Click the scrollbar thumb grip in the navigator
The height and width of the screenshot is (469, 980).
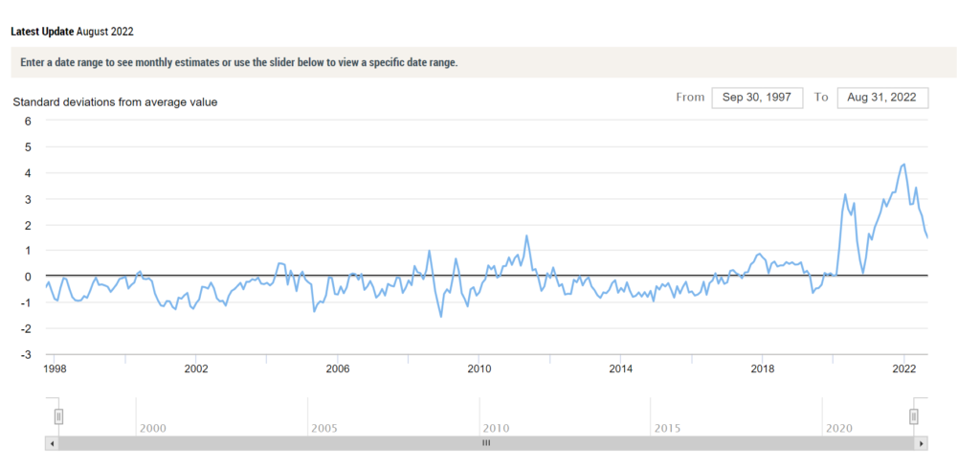click(486, 443)
